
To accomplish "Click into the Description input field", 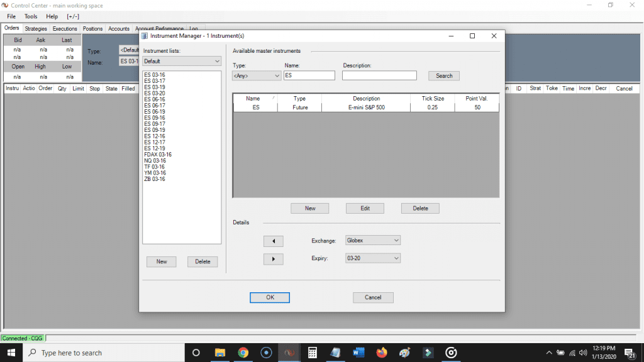I will pos(379,75).
